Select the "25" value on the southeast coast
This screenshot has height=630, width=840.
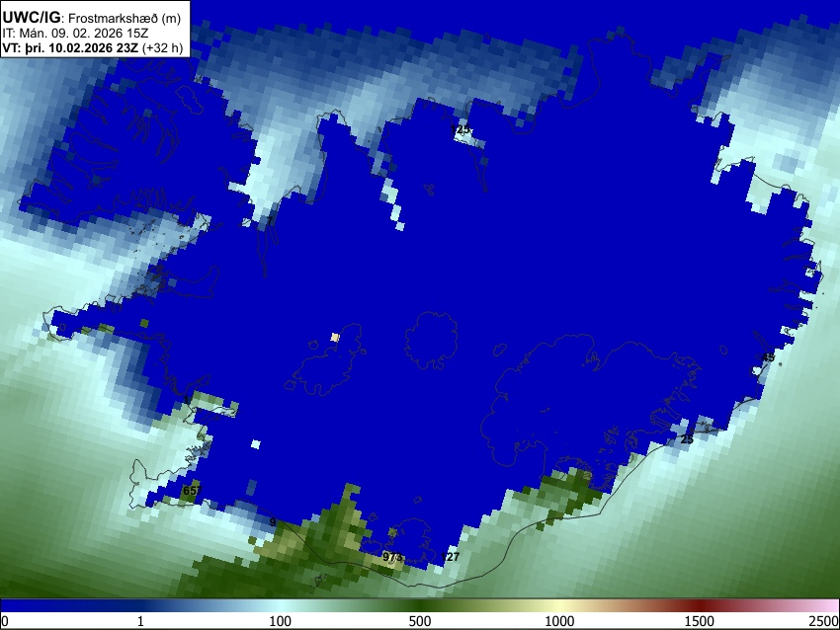coord(687,439)
